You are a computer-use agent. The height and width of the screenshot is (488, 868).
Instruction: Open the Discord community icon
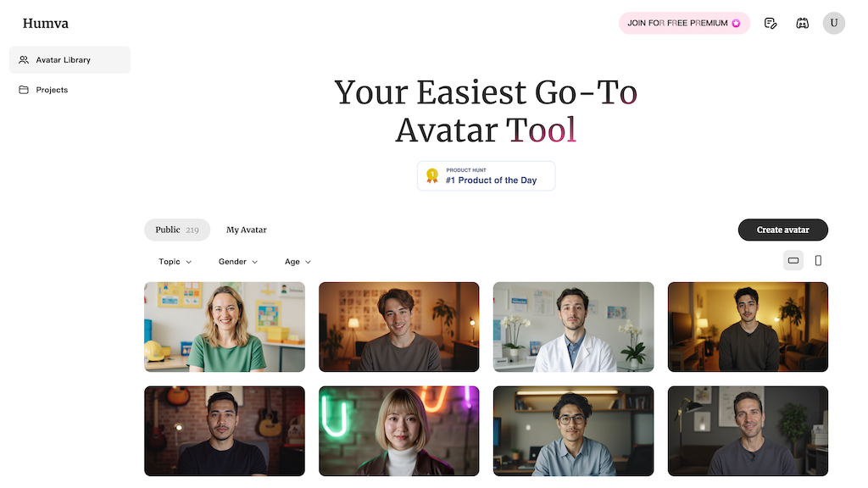coord(802,23)
